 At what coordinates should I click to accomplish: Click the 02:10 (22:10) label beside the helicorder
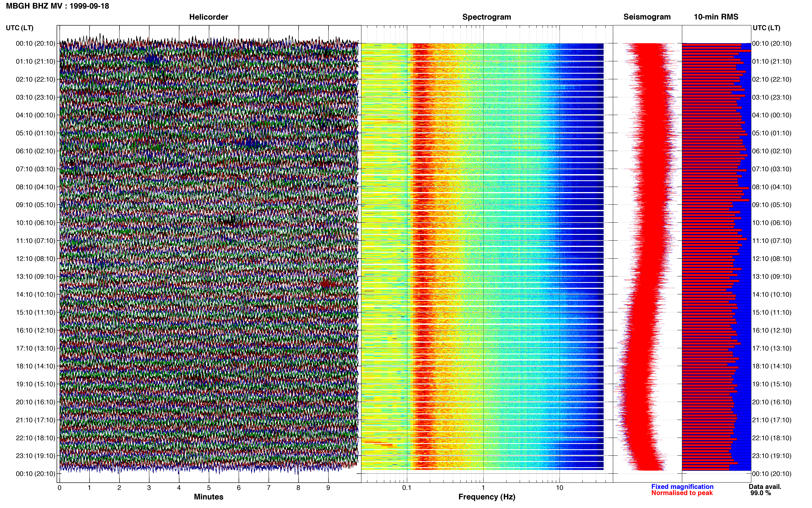tap(36, 79)
